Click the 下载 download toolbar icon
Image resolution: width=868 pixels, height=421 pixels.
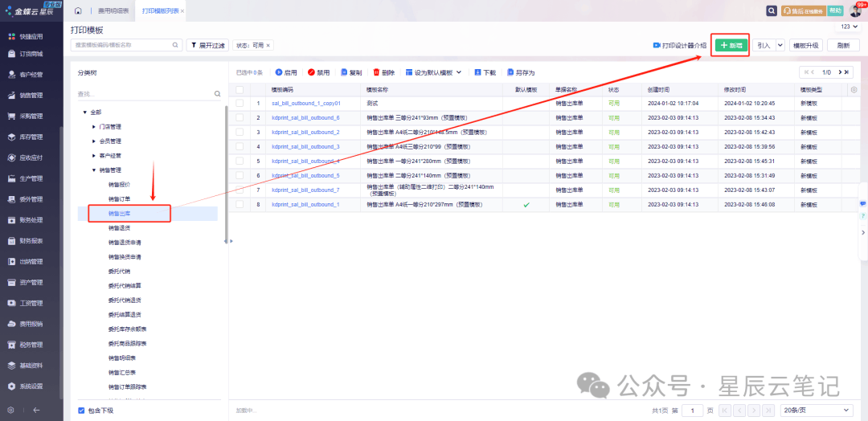point(477,72)
